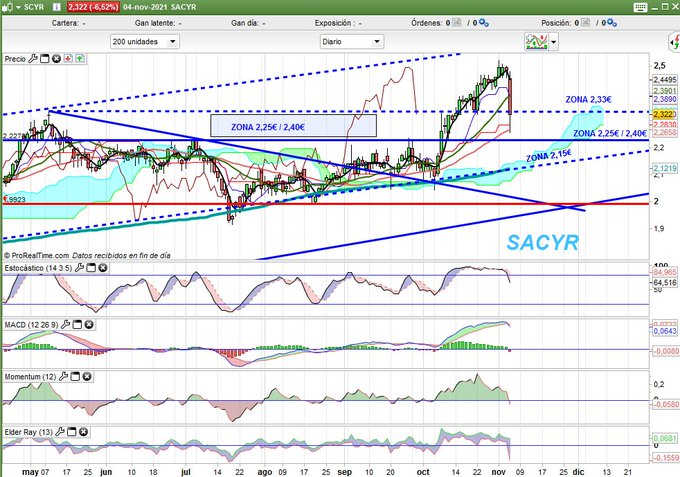Screen dimensions: 680x477
Task: Maximize the Elder Ray panel
Action: pos(72,431)
